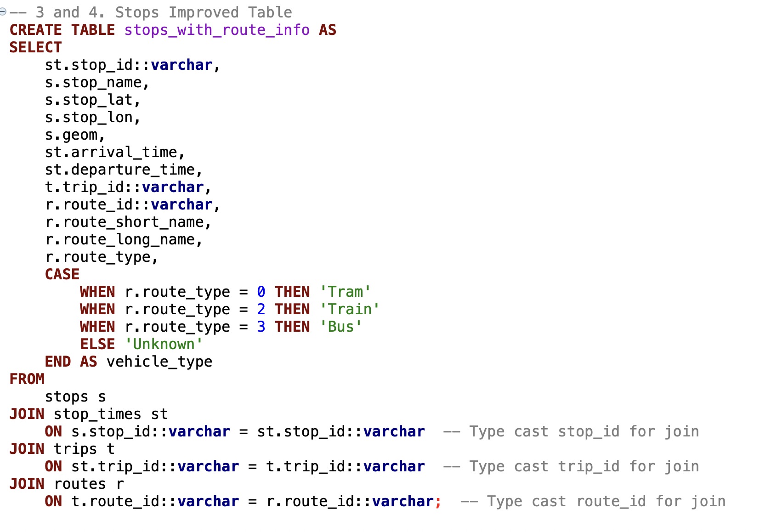Click the closing semicolon of the query
This screenshot has height=532, width=771.
[x=438, y=502]
